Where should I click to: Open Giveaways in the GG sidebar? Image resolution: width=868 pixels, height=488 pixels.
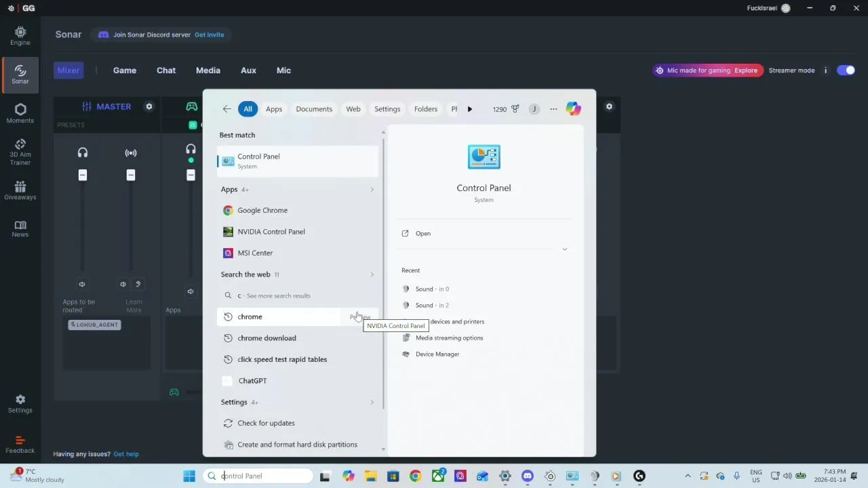pos(20,190)
